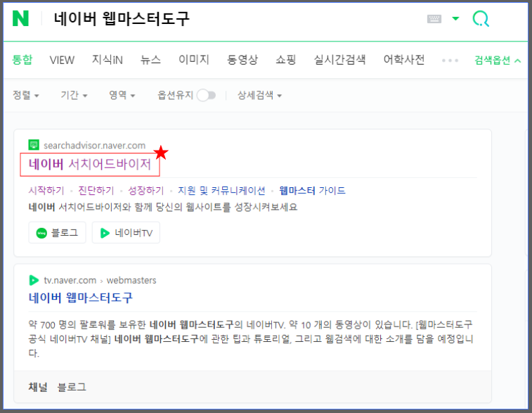Screen dimensions: 532x413
Task: Collapse the 검색옵션 panel
Action: (498, 61)
